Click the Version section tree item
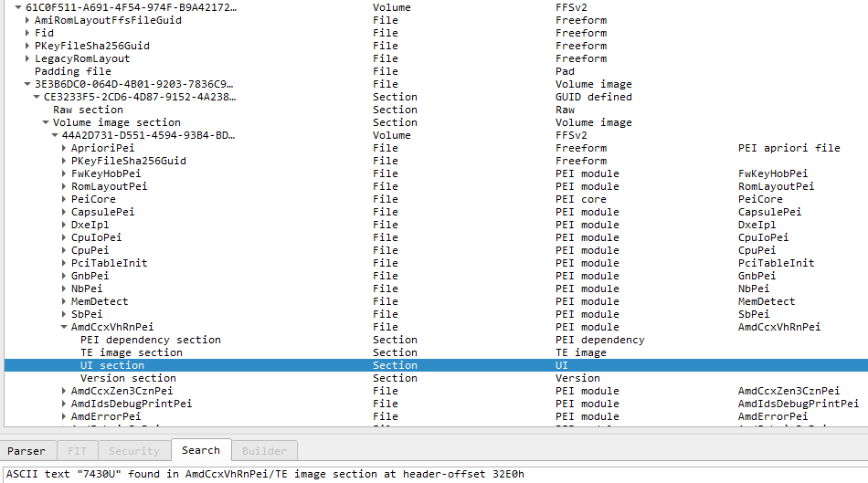The width and height of the screenshot is (868, 483). point(128,378)
